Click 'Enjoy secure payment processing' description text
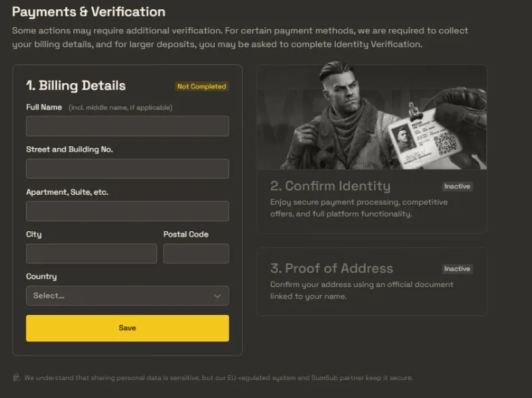This screenshot has height=398, width=532. (x=358, y=208)
